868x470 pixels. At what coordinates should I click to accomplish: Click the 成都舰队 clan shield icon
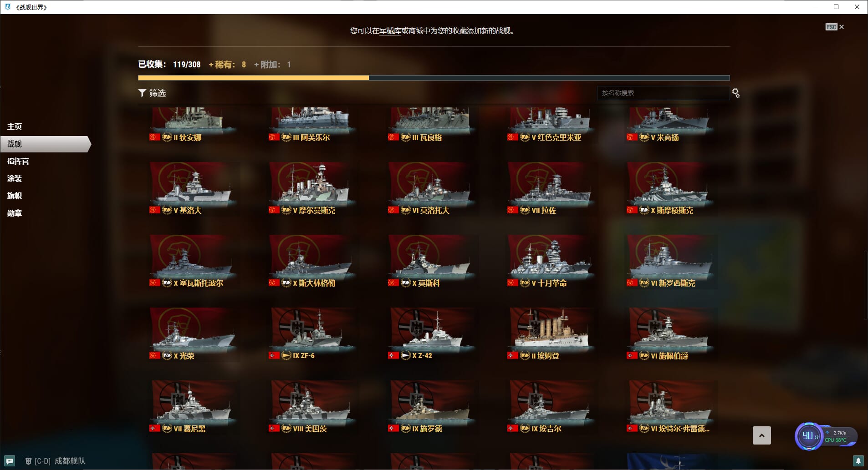pyautogui.click(x=28, y=461)
